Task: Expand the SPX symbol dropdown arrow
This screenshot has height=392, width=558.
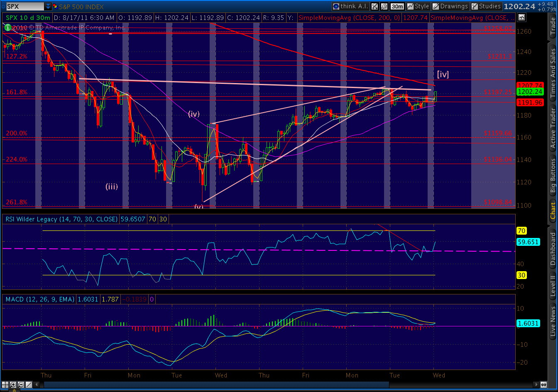Action: pos(48,7)
